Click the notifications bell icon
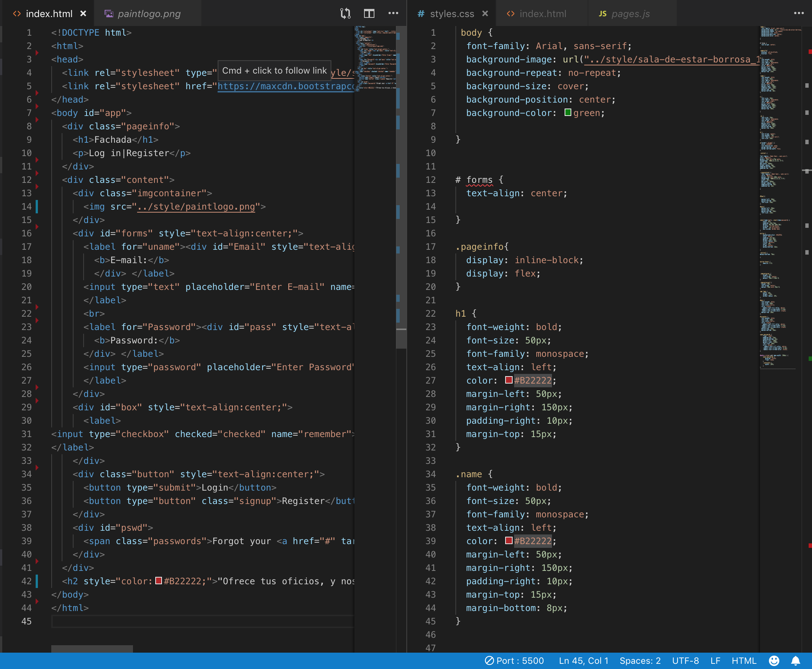 pos(795,661)
